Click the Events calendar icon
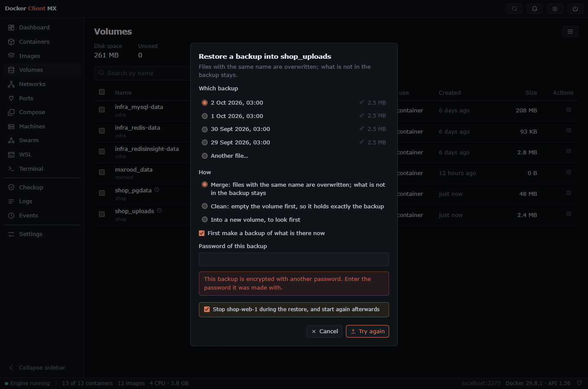Viewport: 588px width, 389px height. [11, 216]
